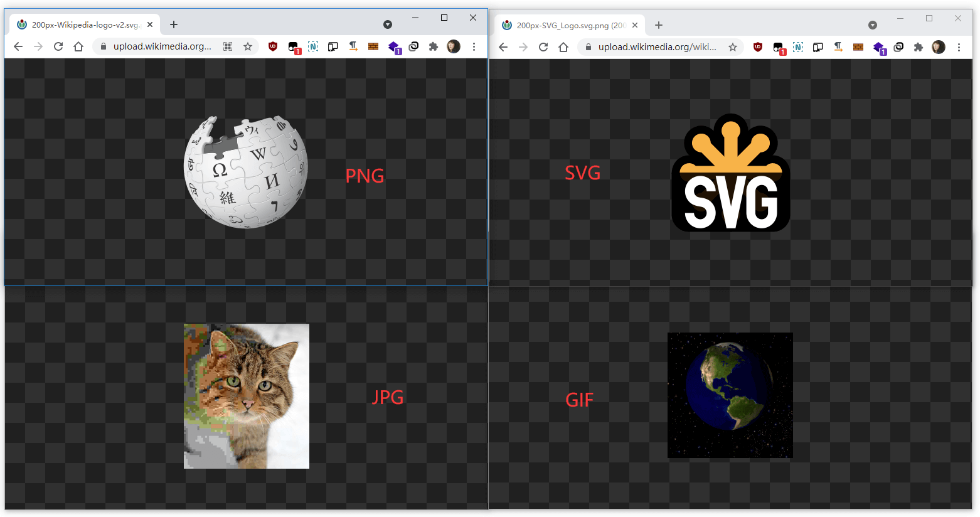Click the address bar URL in the SVG_Logo window
The width and height of the screenshot is (980, 517).
click(x=657, y=47)
